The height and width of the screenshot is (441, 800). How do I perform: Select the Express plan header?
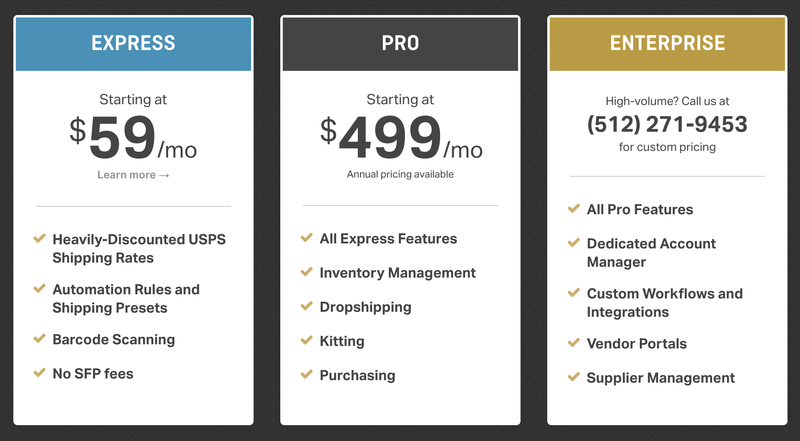pyautogui.click(x=133, y=43)
